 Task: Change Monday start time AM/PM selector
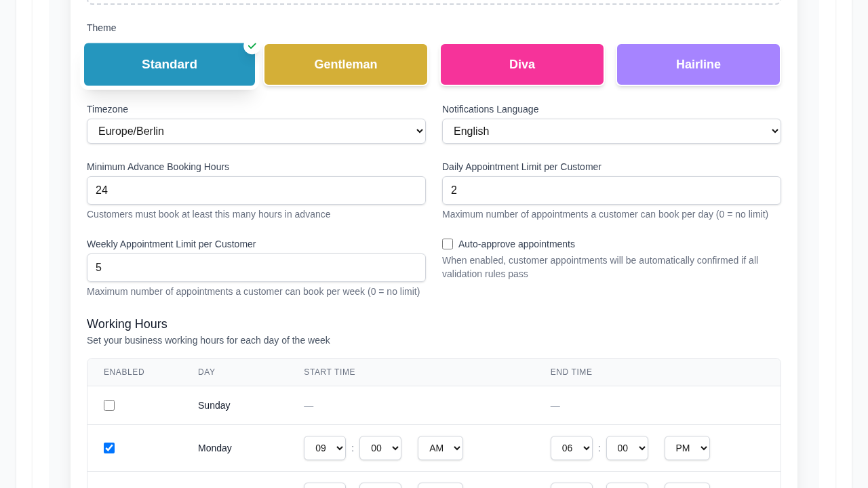440,448
